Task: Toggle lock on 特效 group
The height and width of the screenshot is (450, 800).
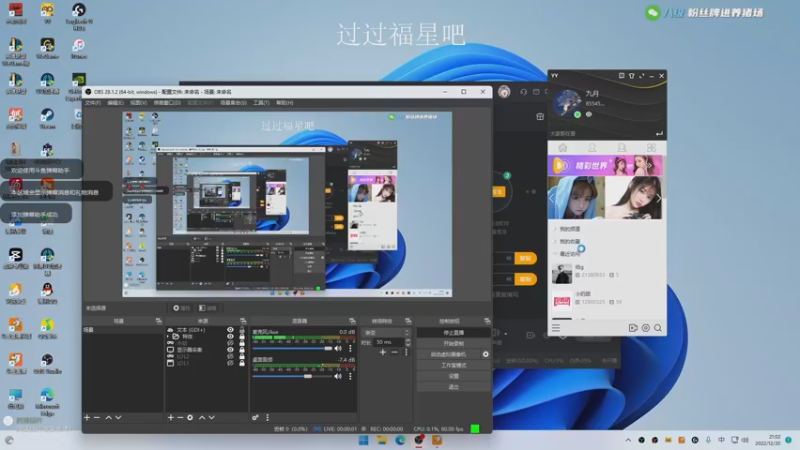Action: [x=242, y=337]
